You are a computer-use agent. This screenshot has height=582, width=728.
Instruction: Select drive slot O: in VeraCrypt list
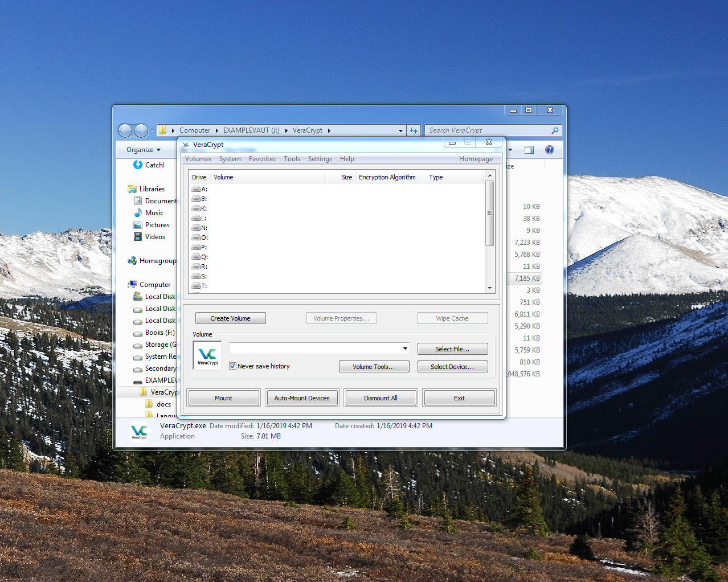tap(200, 237)
